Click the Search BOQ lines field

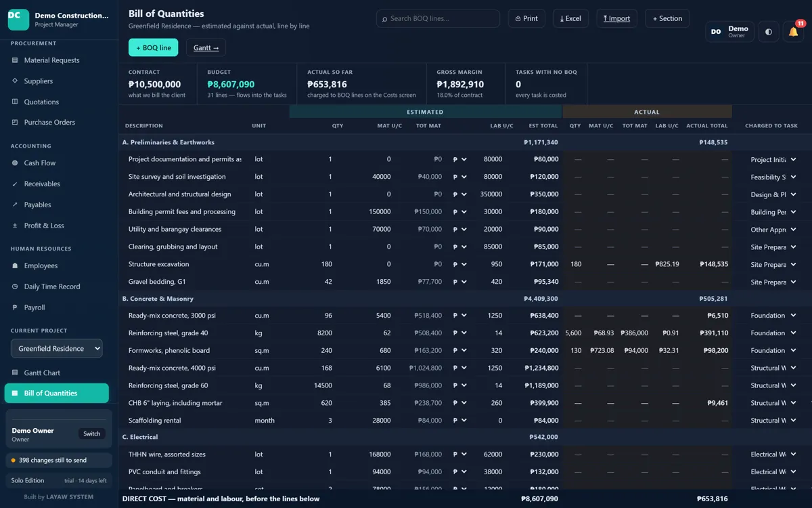(438, 18)
